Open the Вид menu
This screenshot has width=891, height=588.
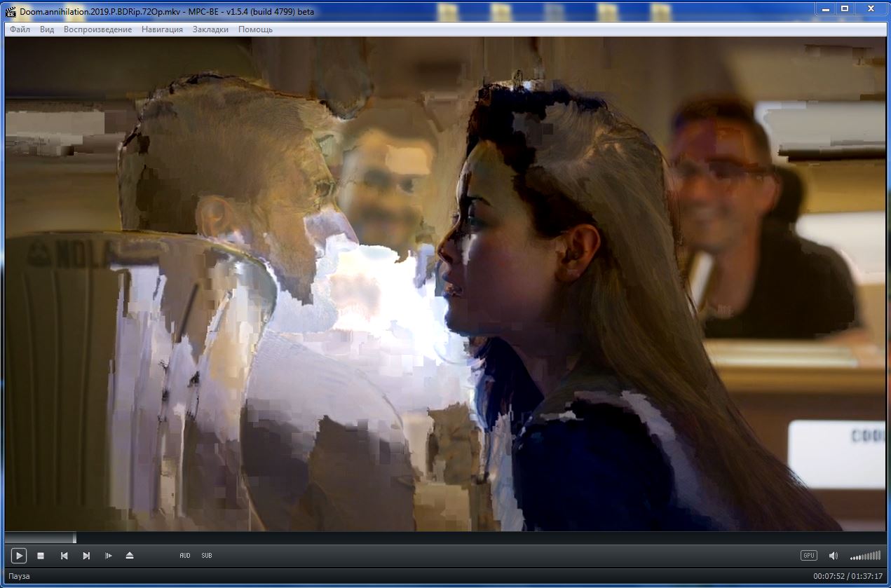[x=47, y=29]
